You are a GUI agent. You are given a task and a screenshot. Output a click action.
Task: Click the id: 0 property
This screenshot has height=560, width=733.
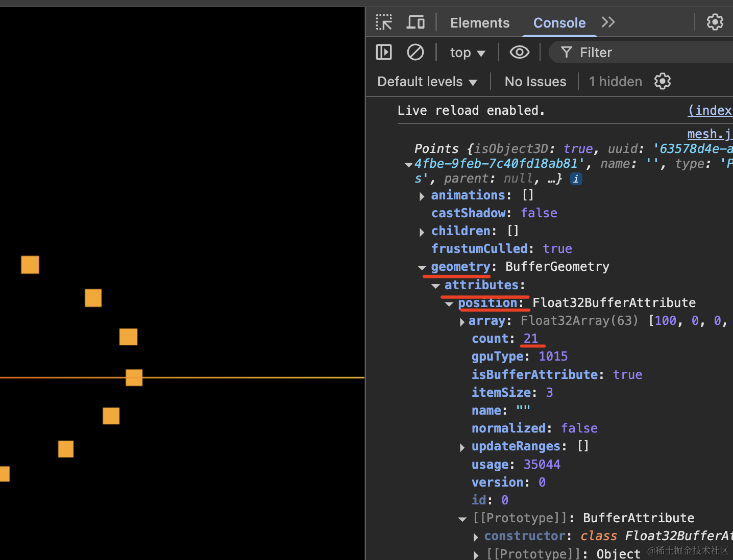pos(490,500)
